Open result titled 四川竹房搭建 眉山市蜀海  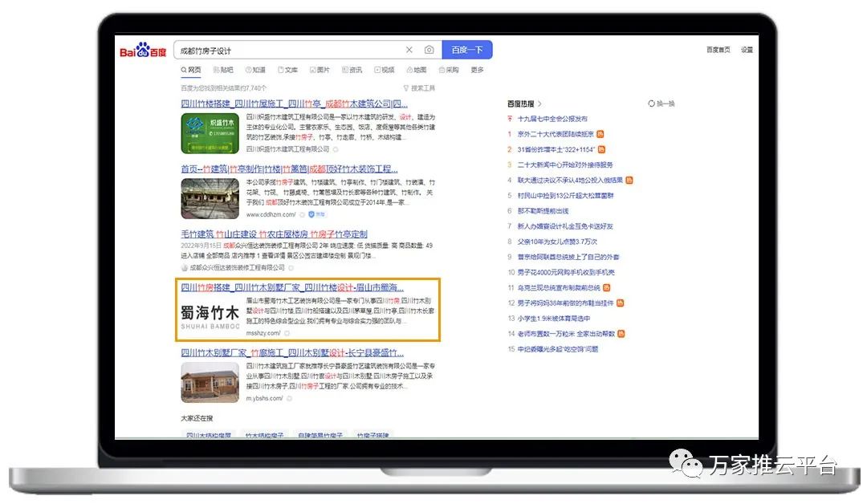point(292,287)
